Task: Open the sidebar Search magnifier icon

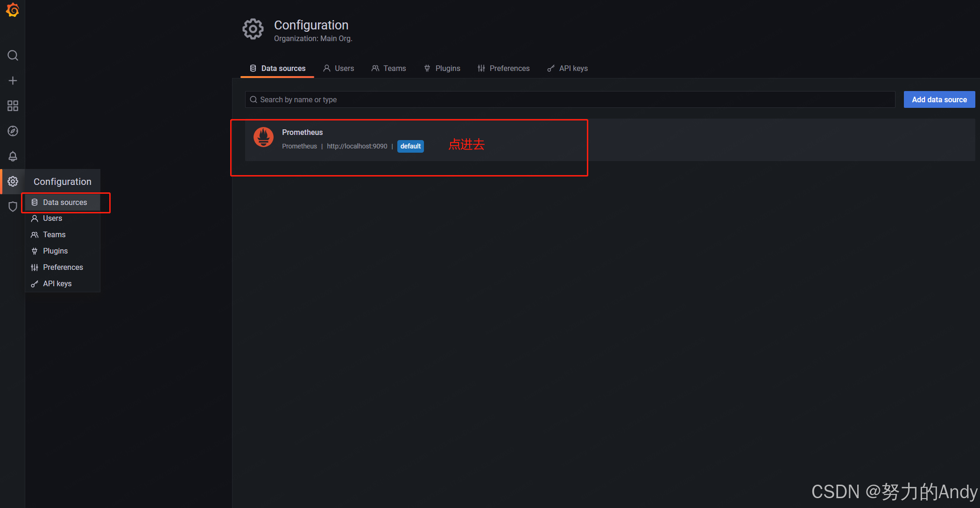Action: click(x=13, y=56)
